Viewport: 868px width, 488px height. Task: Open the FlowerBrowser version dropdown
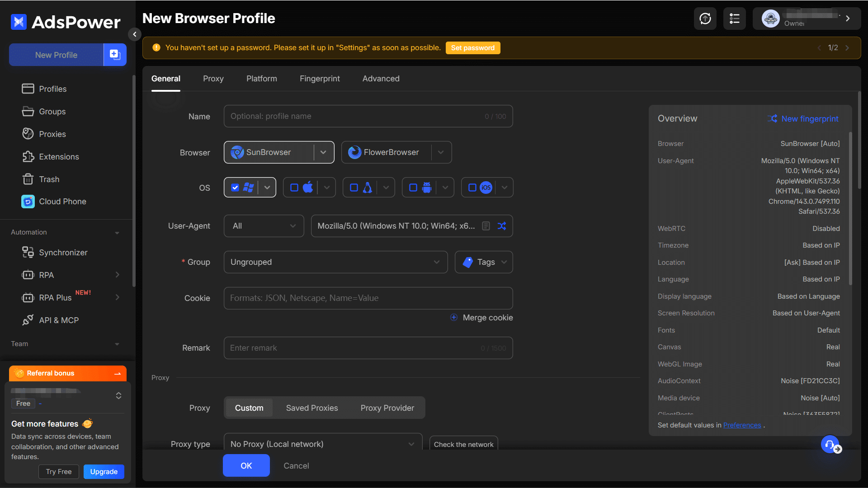click(x=441, y=152)
